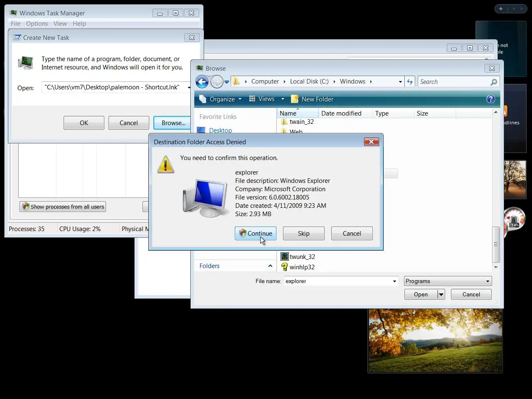This screenshot has width=532, height=399.
Task: Click scroll up arrow in the file list
Action: point(496,112)
